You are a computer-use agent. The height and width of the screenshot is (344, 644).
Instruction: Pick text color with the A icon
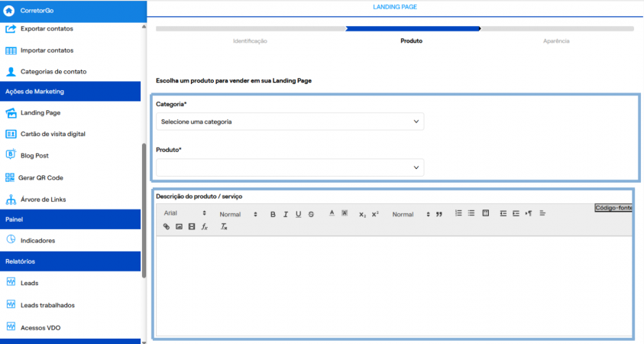tap(332, 213)
